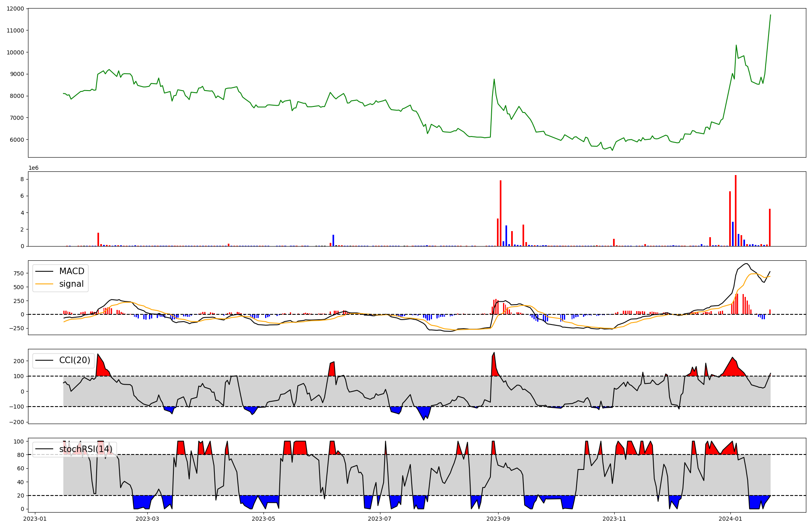This screenshot has width=812, height=528.
Task: Click the blue volume bar in June 2023
Action: point(333,240)
